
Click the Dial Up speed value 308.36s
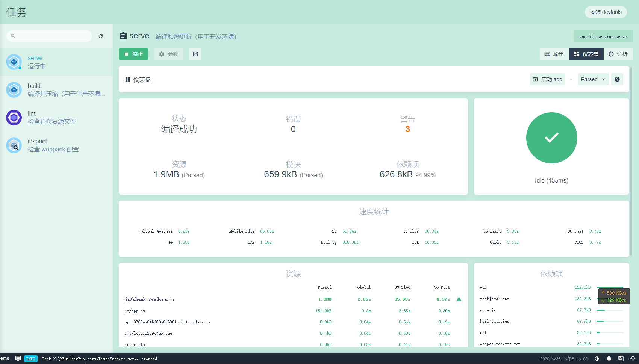point(351,242)
